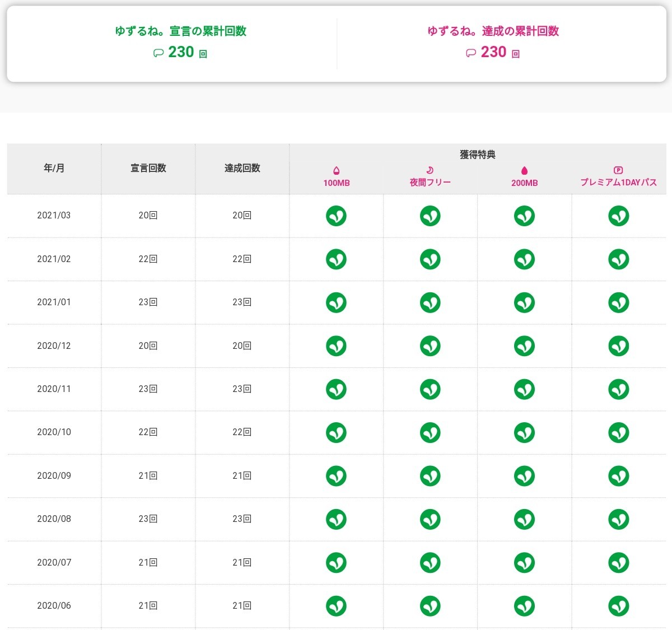Click the ゆずるね。宣言の累計回数 heading
This screenshot has height=630, width=672.
coord(180,31)
